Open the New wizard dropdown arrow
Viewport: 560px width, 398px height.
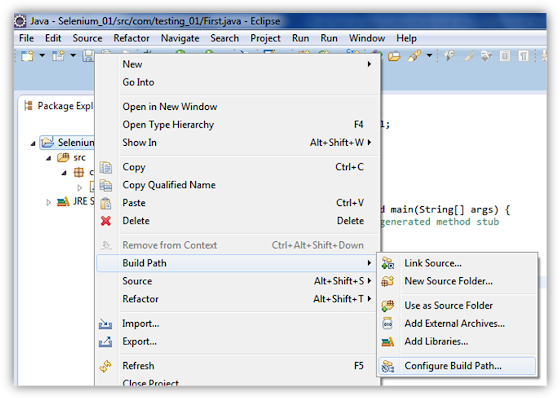(42, 55)
